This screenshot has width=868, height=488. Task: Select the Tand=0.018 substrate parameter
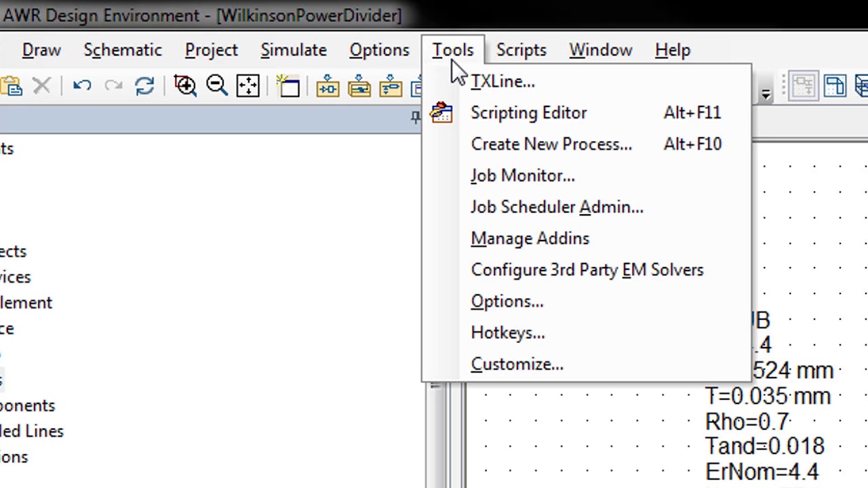click(x=765, y=447)
